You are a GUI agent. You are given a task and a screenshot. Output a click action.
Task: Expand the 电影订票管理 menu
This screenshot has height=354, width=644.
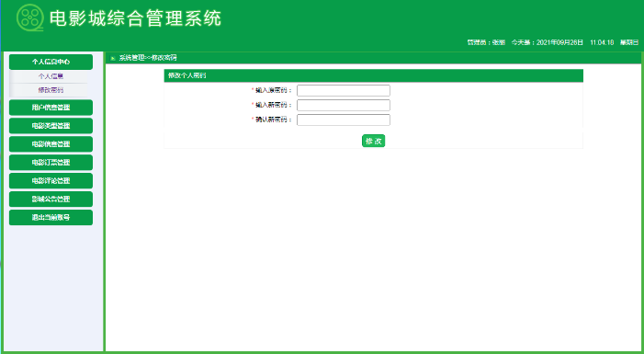tap(51, 163)
